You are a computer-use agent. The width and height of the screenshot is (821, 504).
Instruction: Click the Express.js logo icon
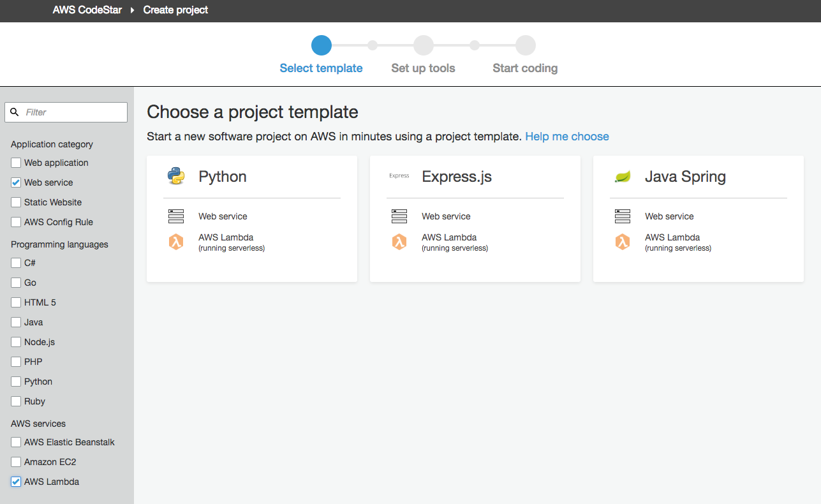pyautogui.click(x=399, y=176)
